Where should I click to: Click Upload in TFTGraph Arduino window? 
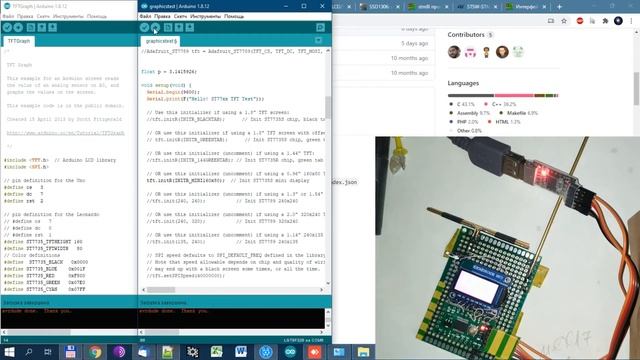[18, 27]
